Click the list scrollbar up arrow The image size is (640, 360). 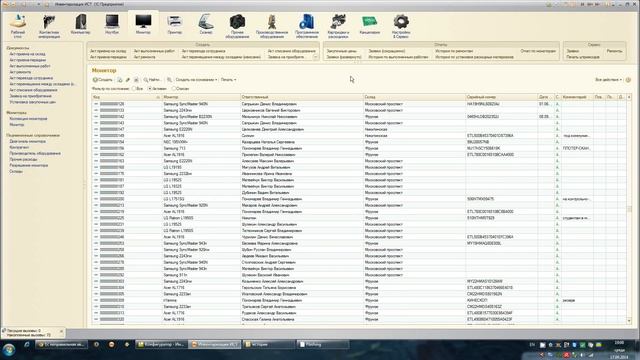click(x=629, y=97)
